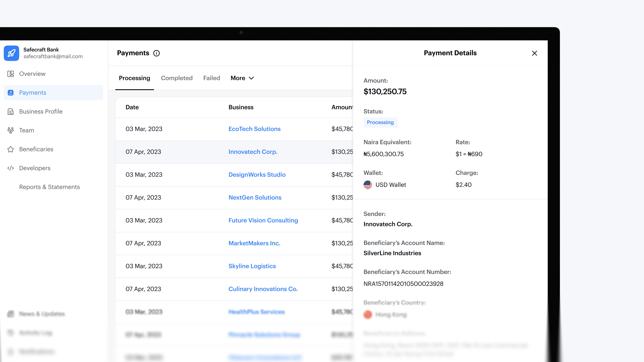This screenshot has height=362, width=644.
Task: Click the account number NRA15701142010500023928
Action: (404, 284)
